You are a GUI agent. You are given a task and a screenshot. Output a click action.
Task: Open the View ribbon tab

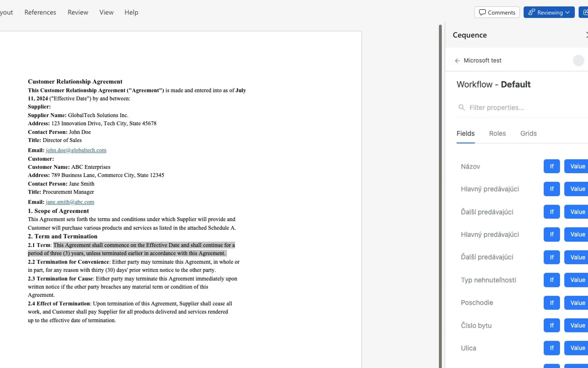point(106,12)
